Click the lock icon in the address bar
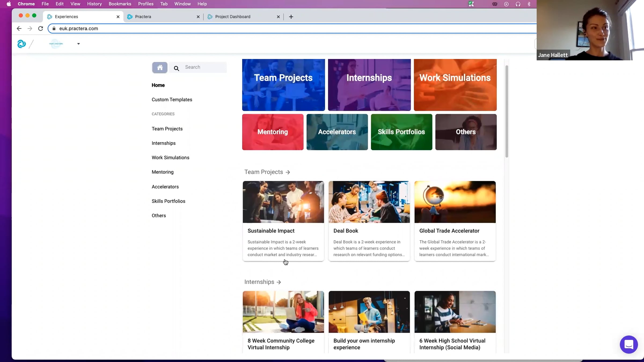The width and height of the screenshot is (644, 362). tap(54, 28)
